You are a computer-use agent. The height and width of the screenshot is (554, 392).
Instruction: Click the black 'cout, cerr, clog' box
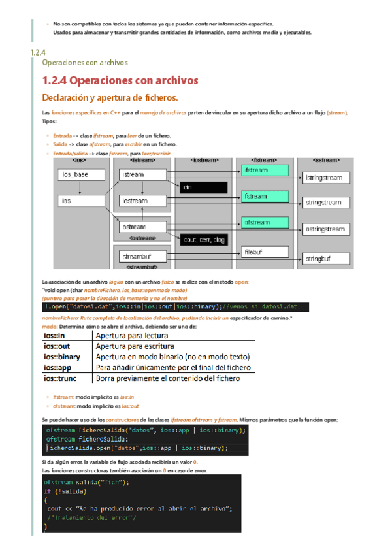click(204, 240)
